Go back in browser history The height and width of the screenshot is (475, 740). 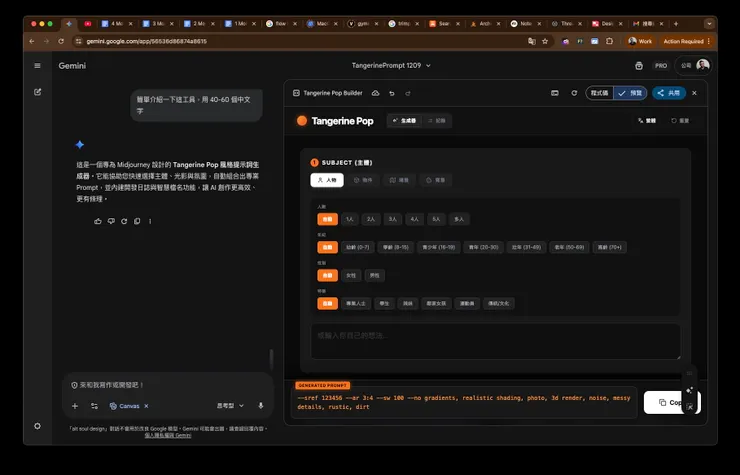(32, 41)
